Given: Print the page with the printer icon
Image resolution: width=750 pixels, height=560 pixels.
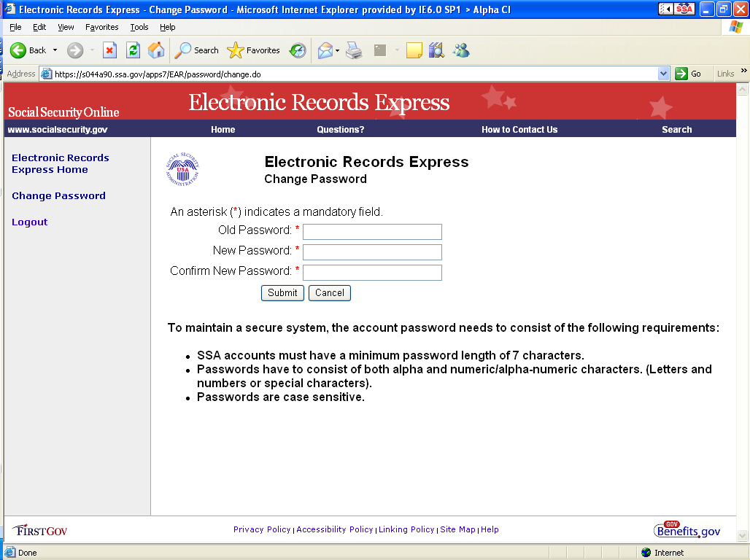Looking at the screenshot, I should [354, 50].
